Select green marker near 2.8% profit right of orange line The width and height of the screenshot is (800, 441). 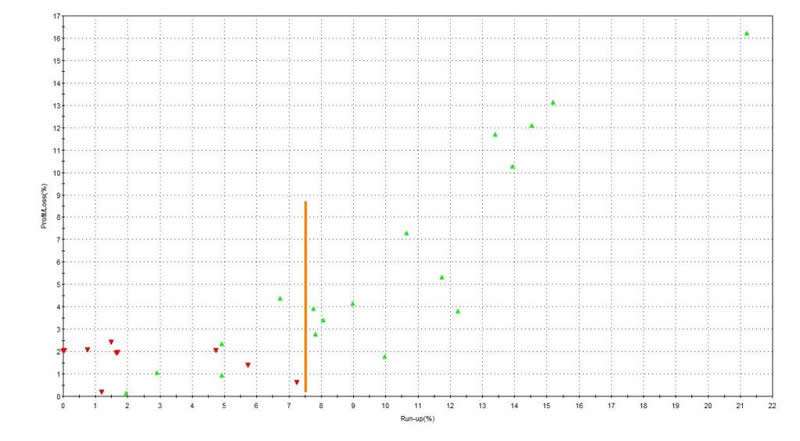click(315, 334)
